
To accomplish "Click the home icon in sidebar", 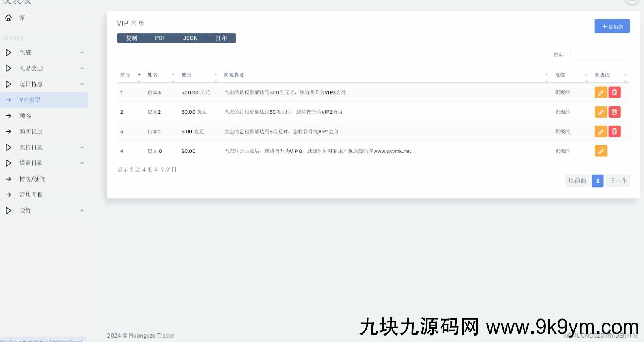I will [9, 18].
